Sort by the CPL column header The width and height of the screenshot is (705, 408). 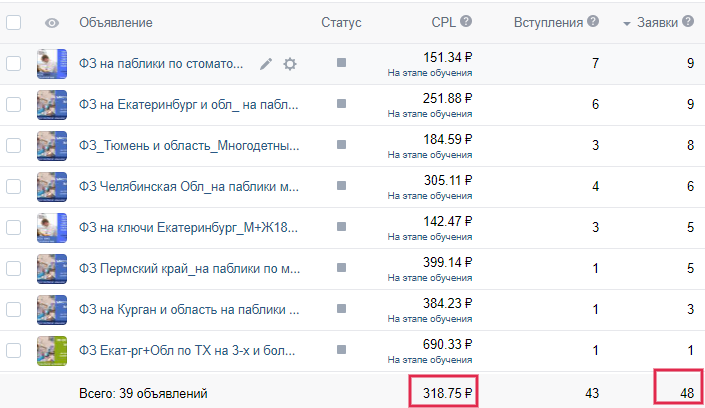point(443,22)
